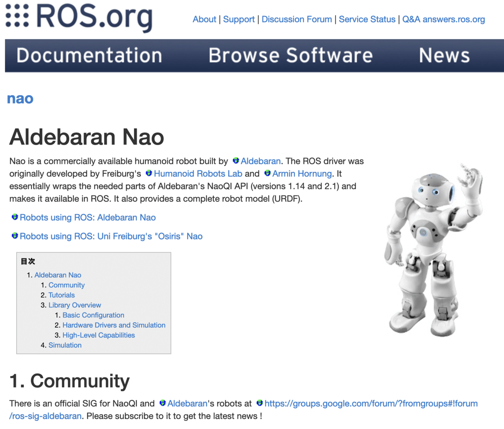This screenshot has width=504, height=429.
Task: Click globe icon before Humanoid Robots Lab
Action: tap(149, 173)
